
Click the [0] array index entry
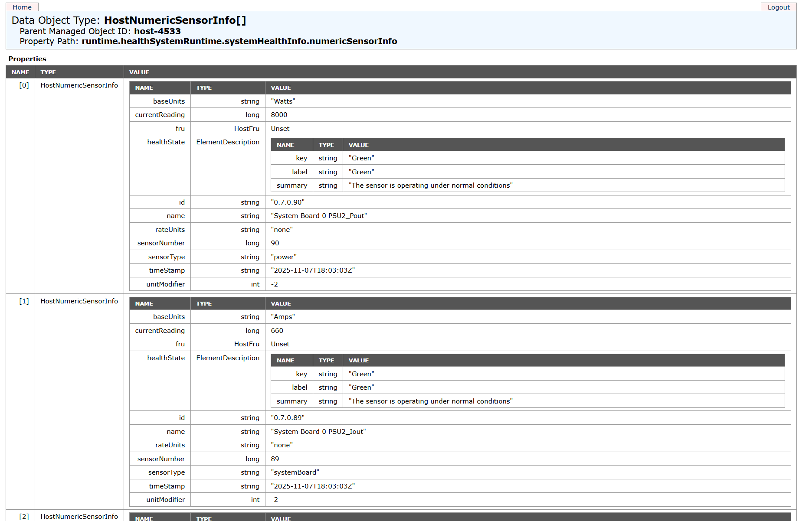[x=24, y=85]
